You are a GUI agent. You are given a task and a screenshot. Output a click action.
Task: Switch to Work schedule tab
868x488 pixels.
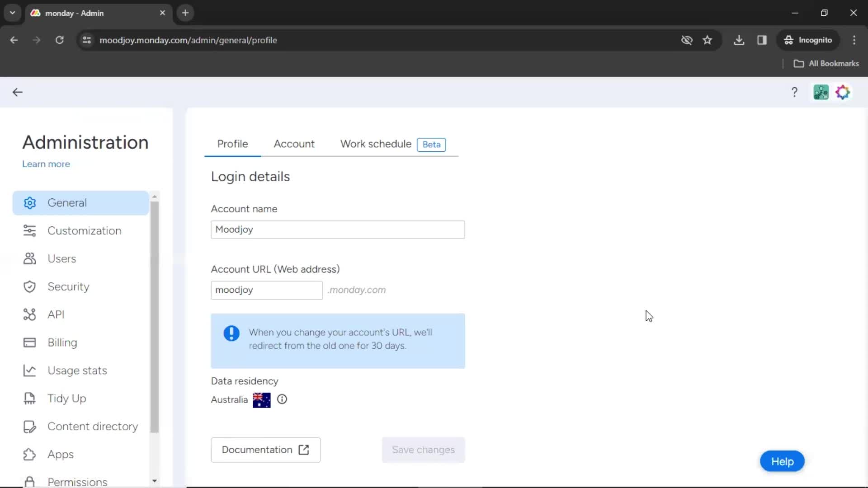pos(376,144)
